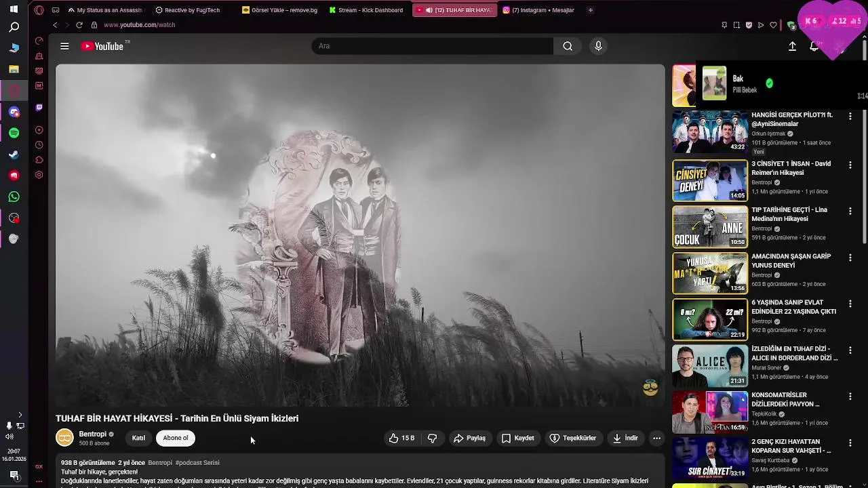
Task: Switch to Görsel Yükle remove.bg tab
Action: [280, 10]
